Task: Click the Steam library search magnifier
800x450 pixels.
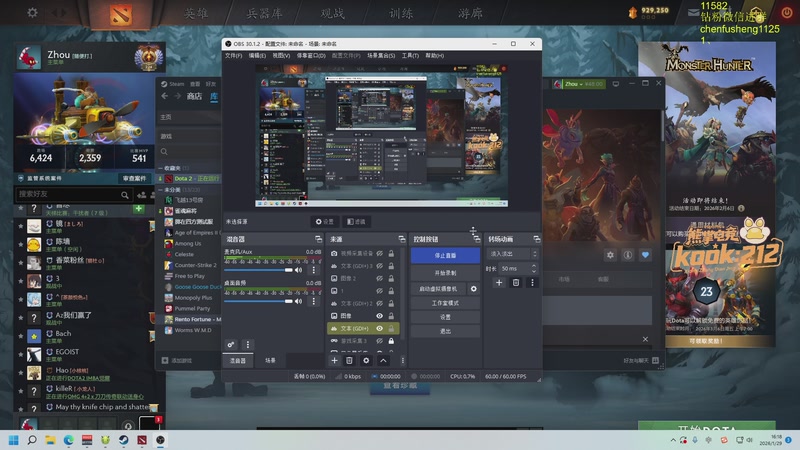Action: (164, 152)
